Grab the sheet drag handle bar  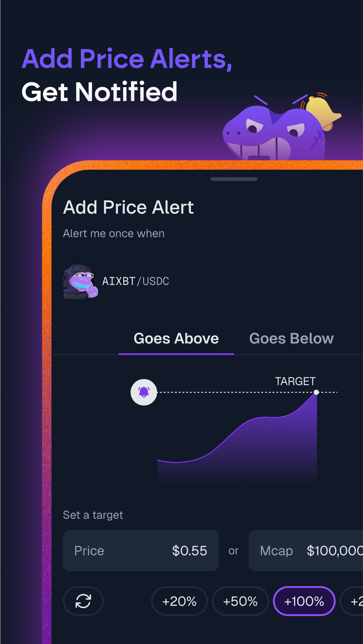(x=234, y=179)
